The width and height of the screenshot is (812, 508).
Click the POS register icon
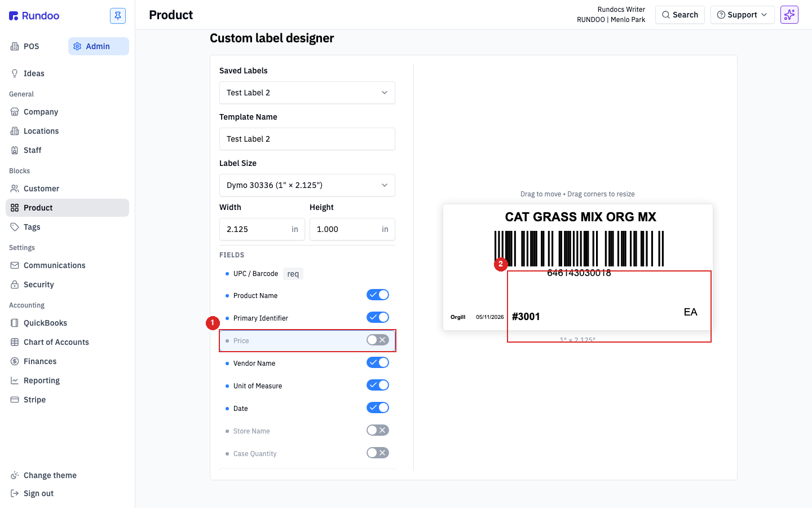(x=15, y=46)
